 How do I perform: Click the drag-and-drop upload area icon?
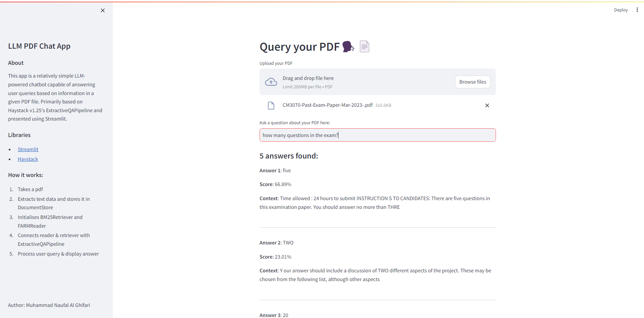[x=271, y=82]
